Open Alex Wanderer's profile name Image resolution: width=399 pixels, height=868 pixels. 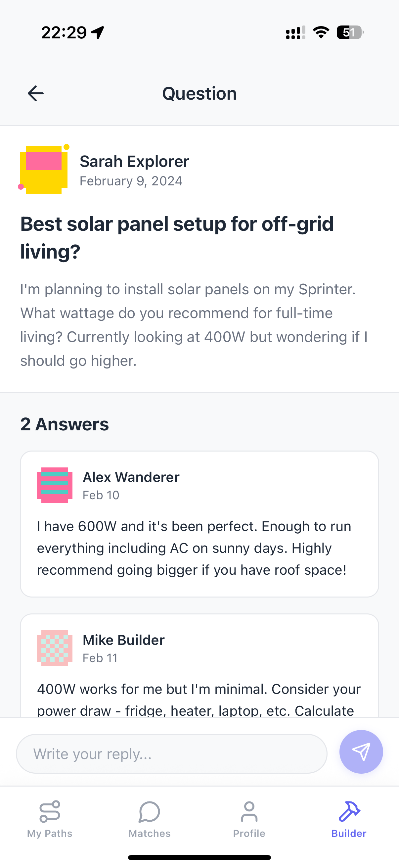(131, 477)
